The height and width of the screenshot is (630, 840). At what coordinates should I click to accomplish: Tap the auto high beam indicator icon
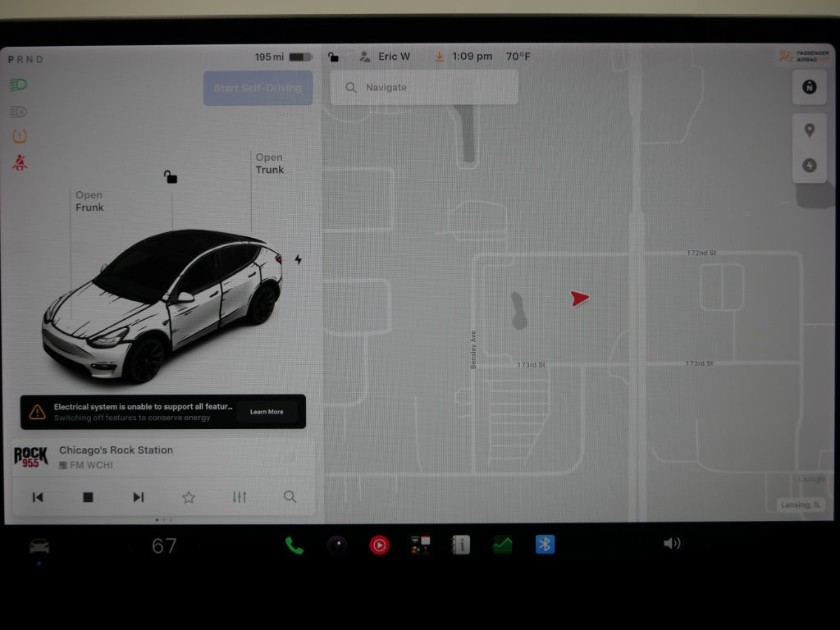18,112
